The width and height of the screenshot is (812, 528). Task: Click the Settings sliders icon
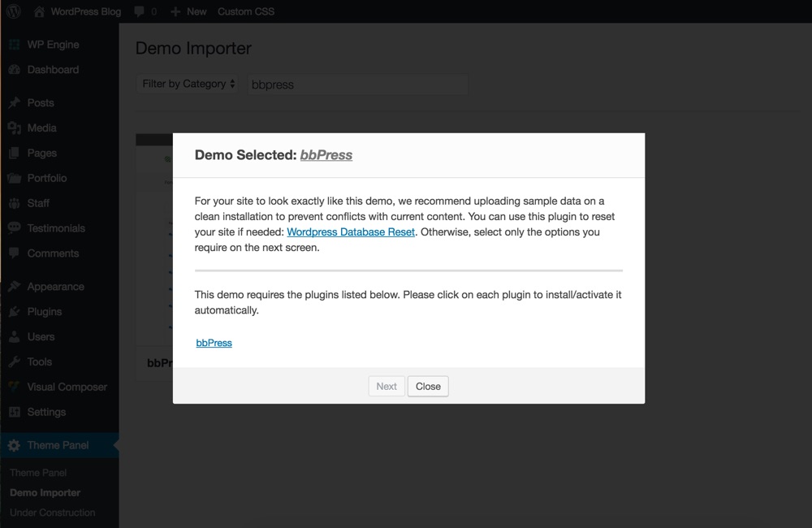[x=15, y=412]
